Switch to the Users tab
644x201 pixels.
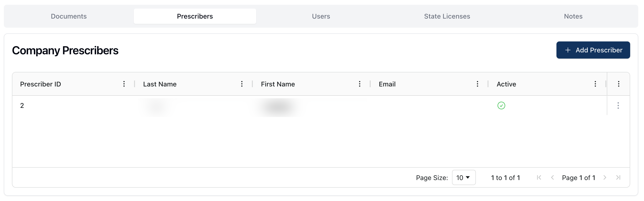coord(321,16)
